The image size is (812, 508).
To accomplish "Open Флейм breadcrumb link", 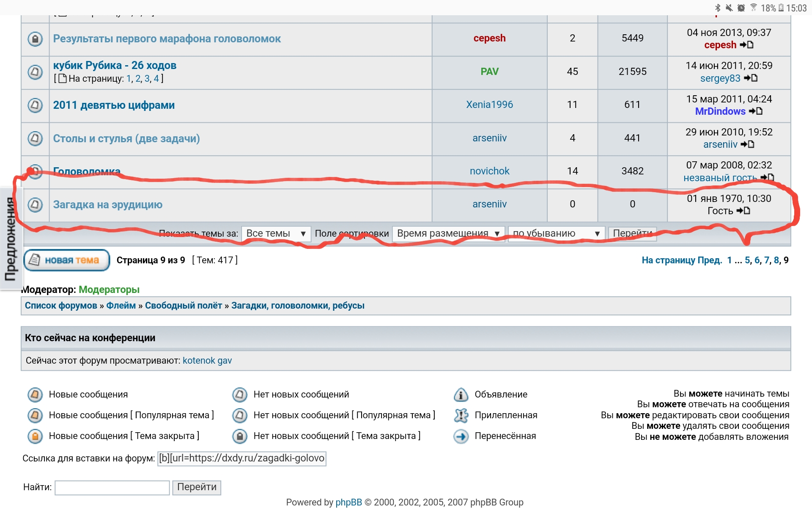I will [x=121, y=306].
